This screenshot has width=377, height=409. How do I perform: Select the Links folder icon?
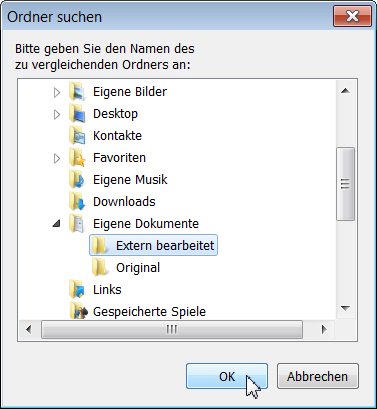77,290
